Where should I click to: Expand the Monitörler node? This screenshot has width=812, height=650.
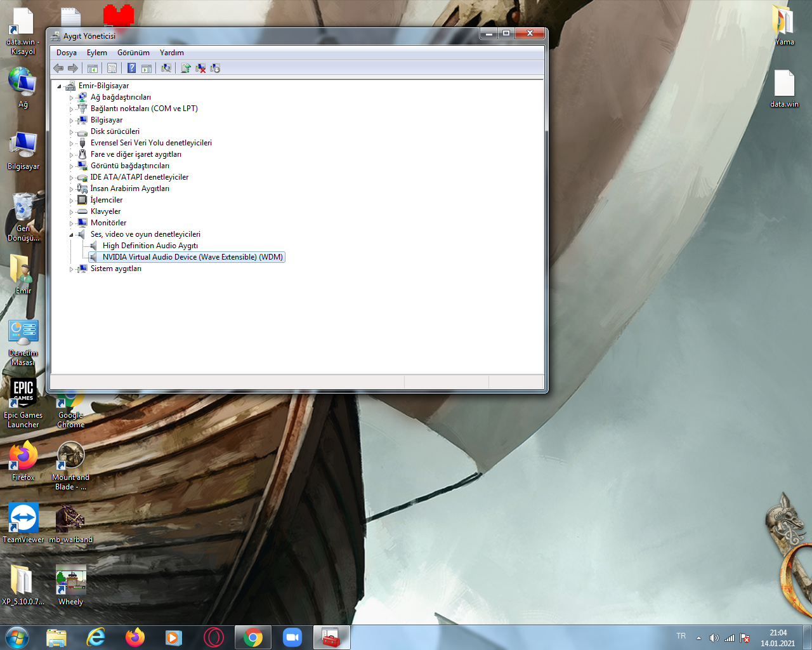71,223
